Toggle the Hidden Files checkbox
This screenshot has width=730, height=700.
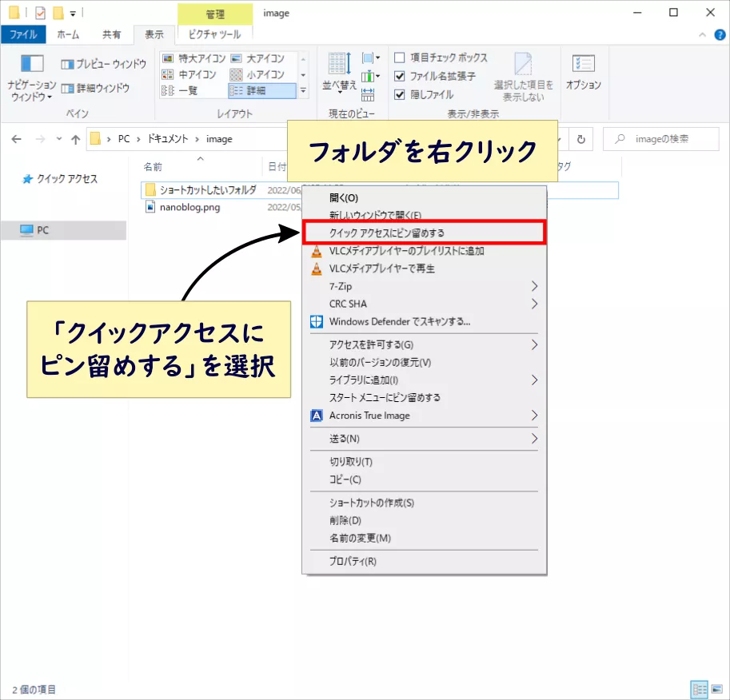[400, 94]
